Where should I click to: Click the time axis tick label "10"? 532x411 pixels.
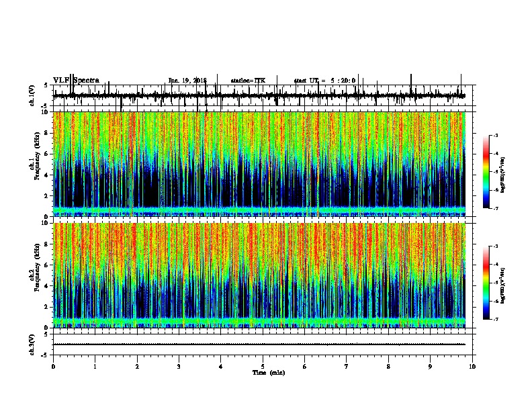coord(472,367)
